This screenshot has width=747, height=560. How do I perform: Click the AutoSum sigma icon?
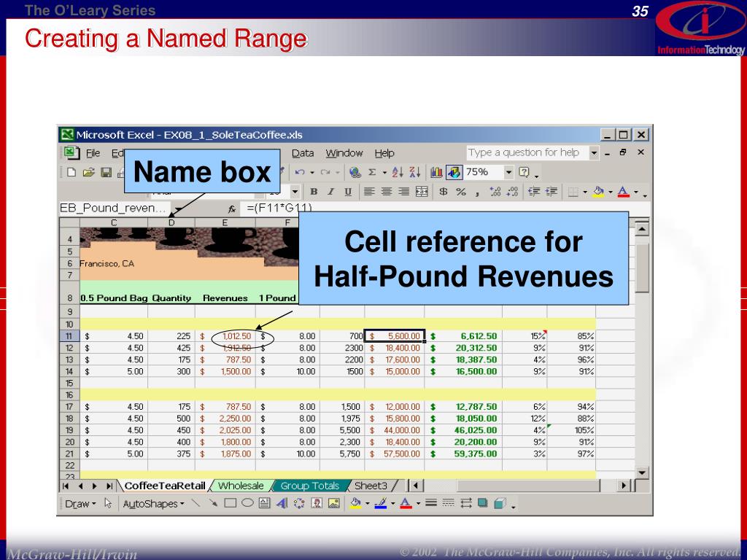372,173
